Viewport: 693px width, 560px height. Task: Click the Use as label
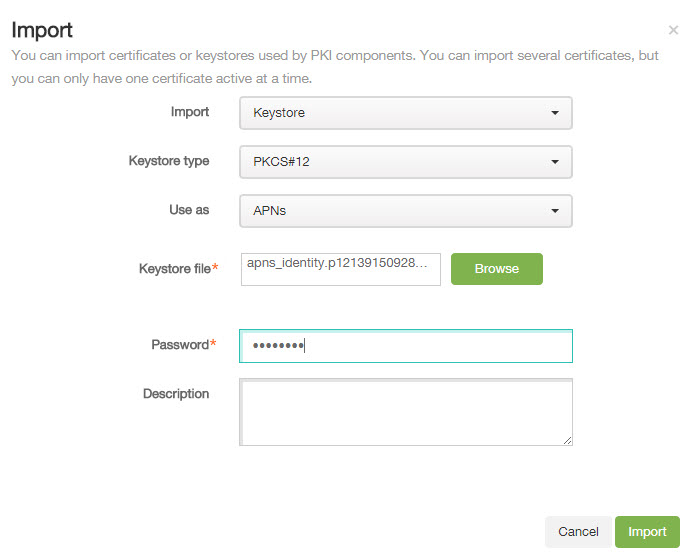tap(189, 210)
